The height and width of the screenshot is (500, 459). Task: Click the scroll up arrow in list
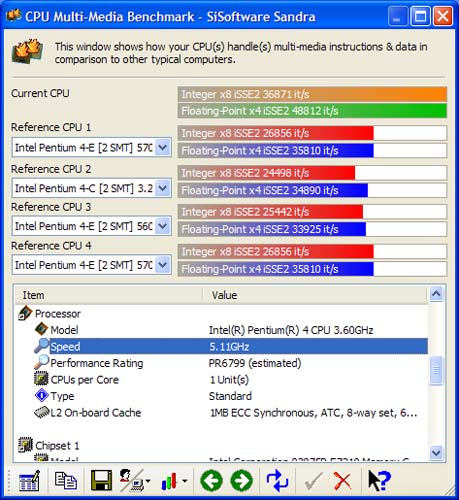coord(436,294)
